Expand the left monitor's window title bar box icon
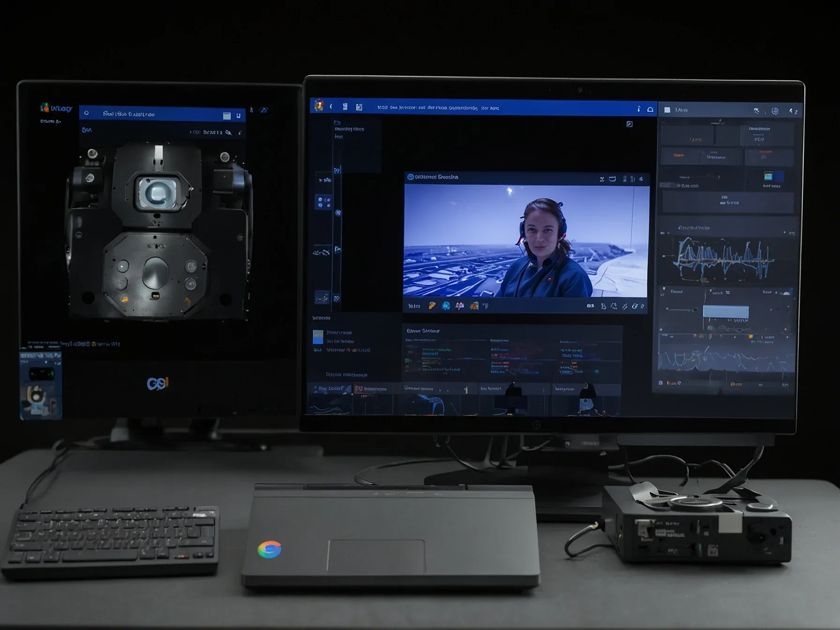The image size is (840, 630). (x=227, y=116)
